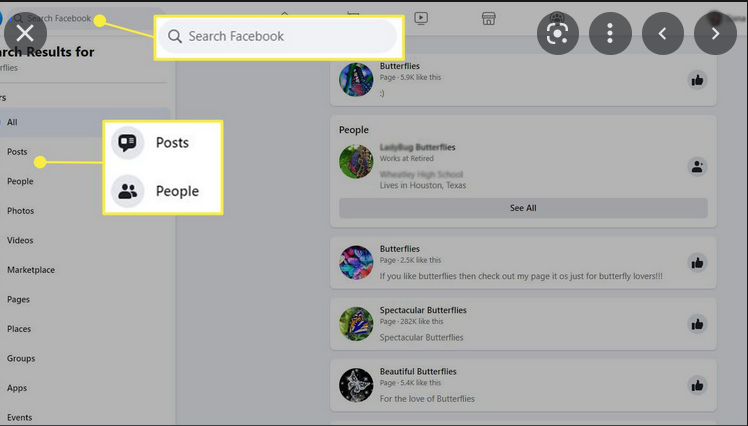Screen dimensions: 748x426
Task: Like the Butterflies page with 5.9K likes
Action: pyautogui.click(x=697, y=80)
